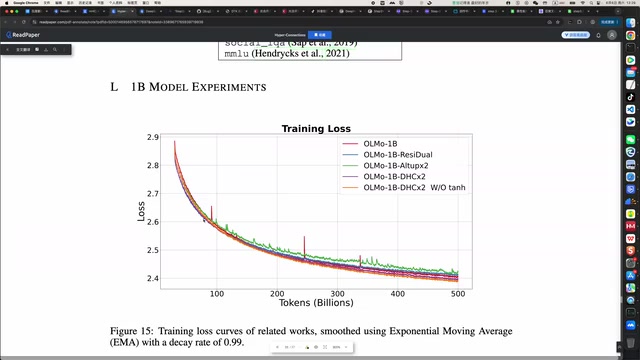Click the browser forward arrow
Screen dimensions: 640x360
tap(15, 22)
